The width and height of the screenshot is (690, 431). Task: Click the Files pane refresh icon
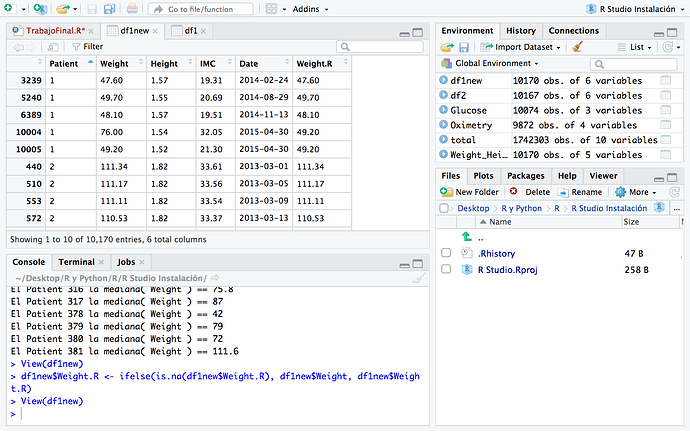[674, 192]
